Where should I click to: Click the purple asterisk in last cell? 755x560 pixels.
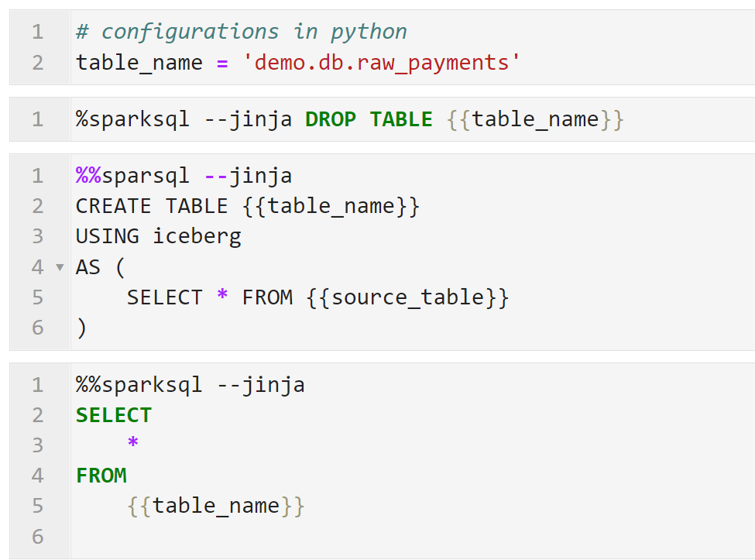[133, 445]
